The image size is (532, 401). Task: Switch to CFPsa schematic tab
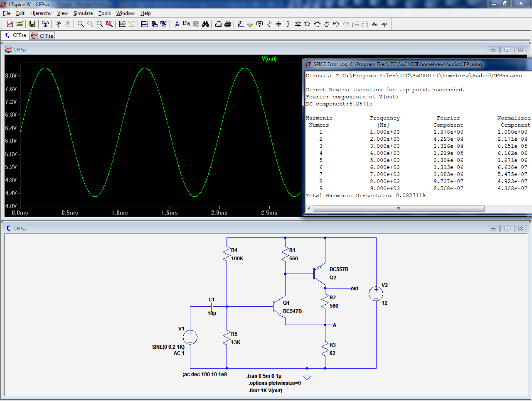tap(15, 35)
